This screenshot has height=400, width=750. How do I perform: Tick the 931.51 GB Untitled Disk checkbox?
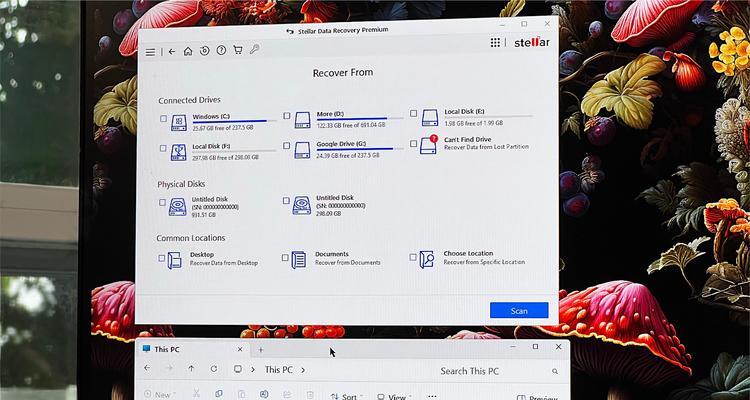click(x=163, y=202)
